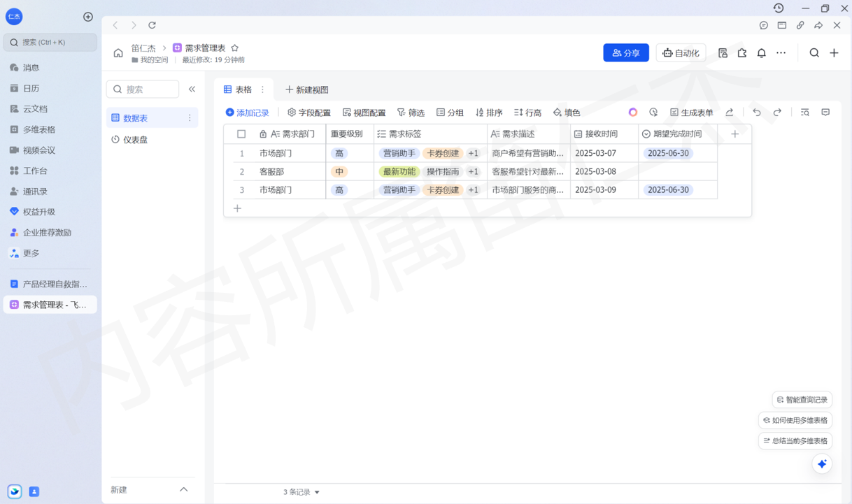Image resolution: width=852 pixels, height=504 pixels.
Task: Click the plus icon beside the avatar
Action: point(88,17)
